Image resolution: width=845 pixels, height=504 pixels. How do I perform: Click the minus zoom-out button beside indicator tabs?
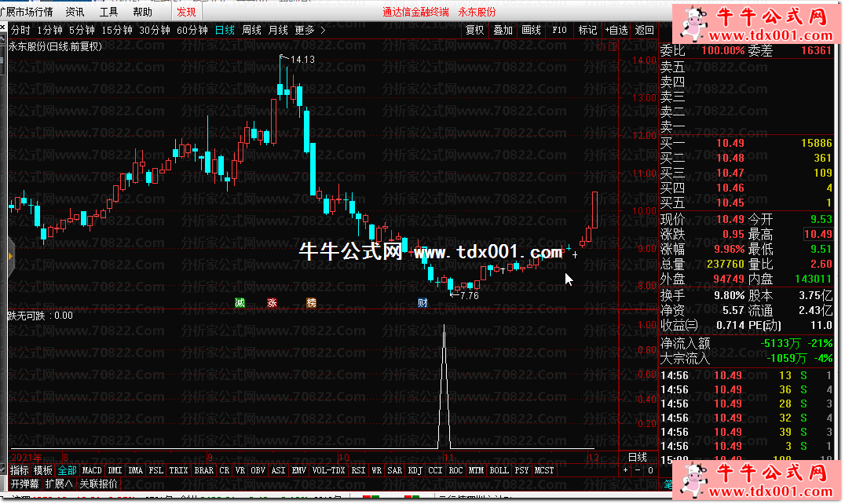coord(638,470)
